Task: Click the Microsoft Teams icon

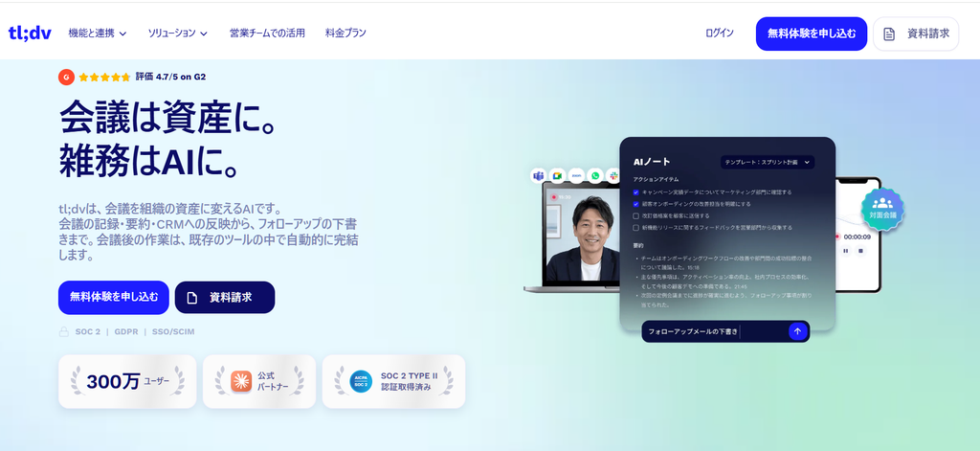Action: click(x=538, y=176)
